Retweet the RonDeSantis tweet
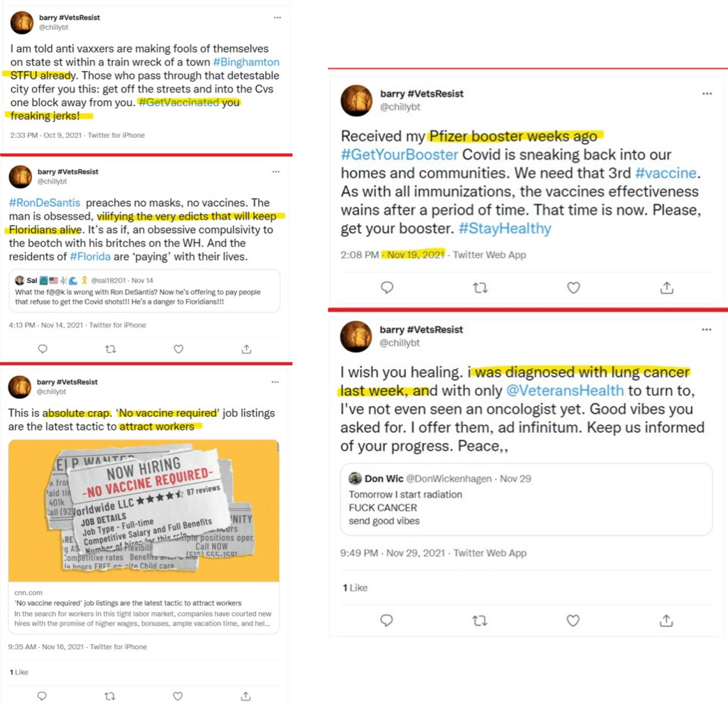Screen dimensions: 728x706 [110, 349]
